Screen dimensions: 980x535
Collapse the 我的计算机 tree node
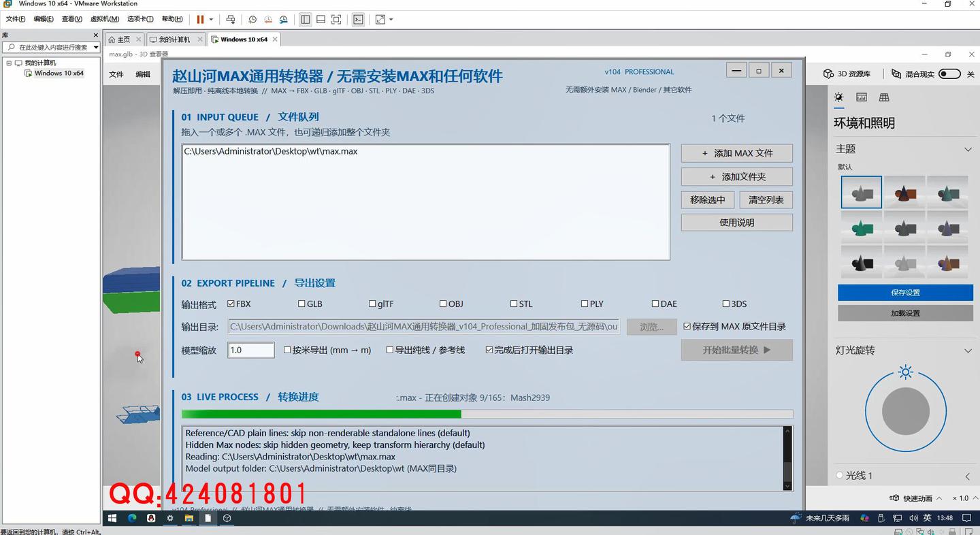tap(9, 63)
